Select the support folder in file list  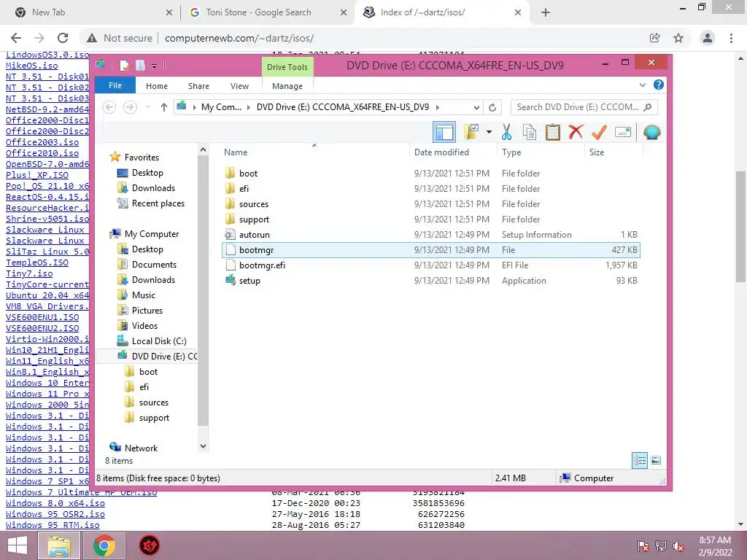[431, 219]
